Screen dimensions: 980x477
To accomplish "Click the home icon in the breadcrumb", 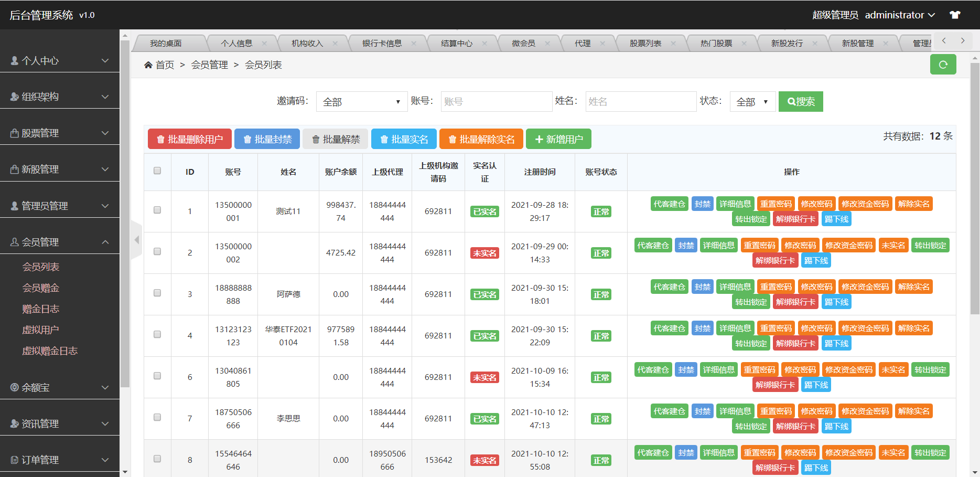I will point(148,64).
